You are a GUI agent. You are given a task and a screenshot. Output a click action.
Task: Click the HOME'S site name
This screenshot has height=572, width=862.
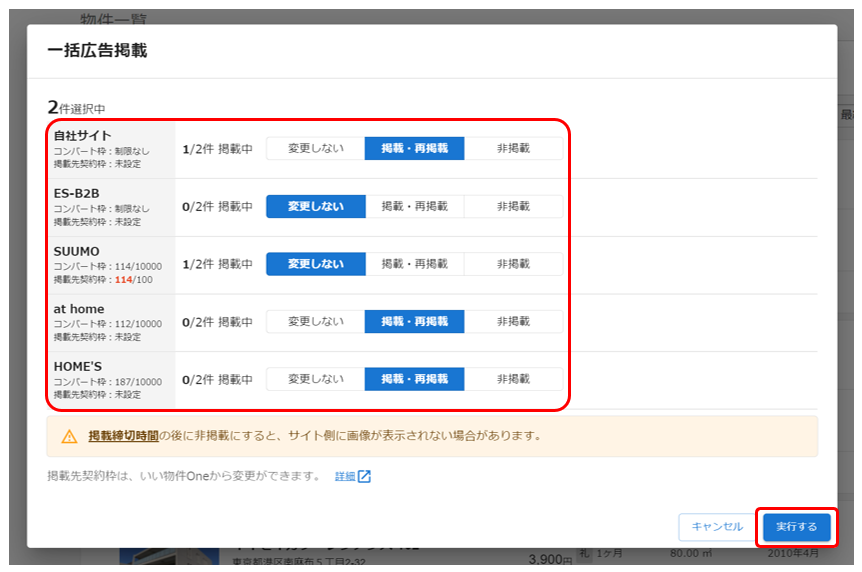(78, 367)
